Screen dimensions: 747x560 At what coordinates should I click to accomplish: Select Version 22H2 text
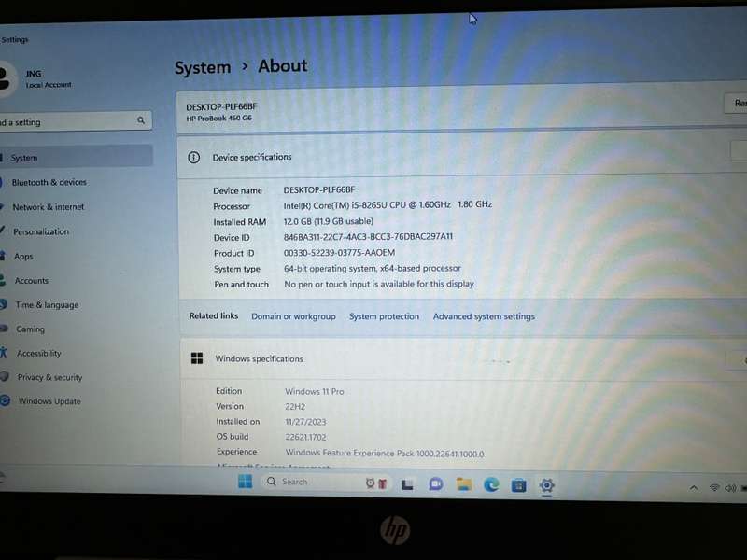pos(295,407)
